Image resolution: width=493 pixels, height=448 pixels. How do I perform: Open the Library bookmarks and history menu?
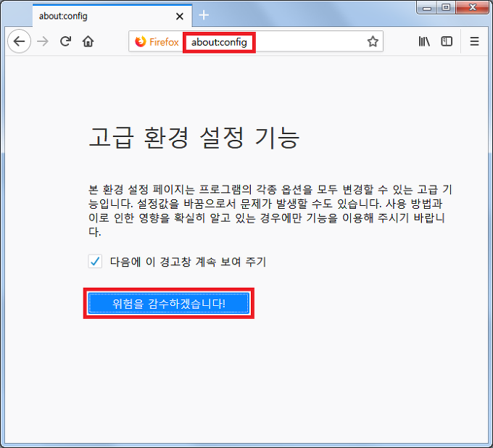click(x=424, y=41)
